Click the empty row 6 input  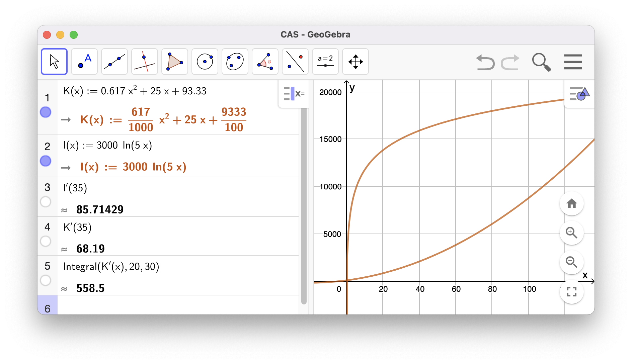tap(177, 305)
